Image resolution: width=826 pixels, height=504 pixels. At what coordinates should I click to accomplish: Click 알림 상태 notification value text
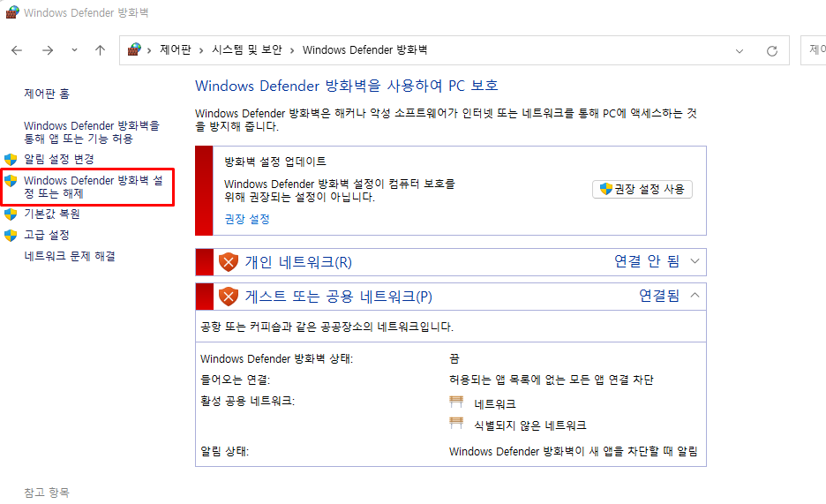point(573,451)
